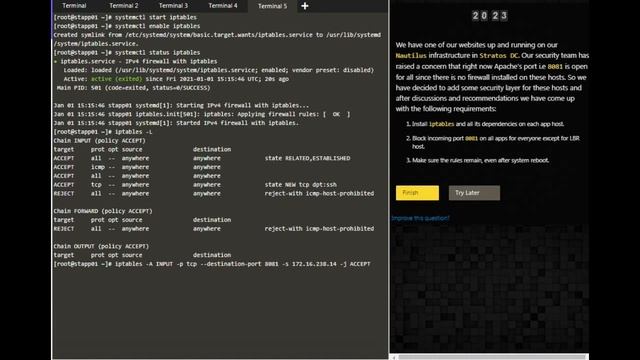Viewport: 640px width, 360px height.
Task: Click the 'systemctl enable iptables' command line
Action: [127, 26]
